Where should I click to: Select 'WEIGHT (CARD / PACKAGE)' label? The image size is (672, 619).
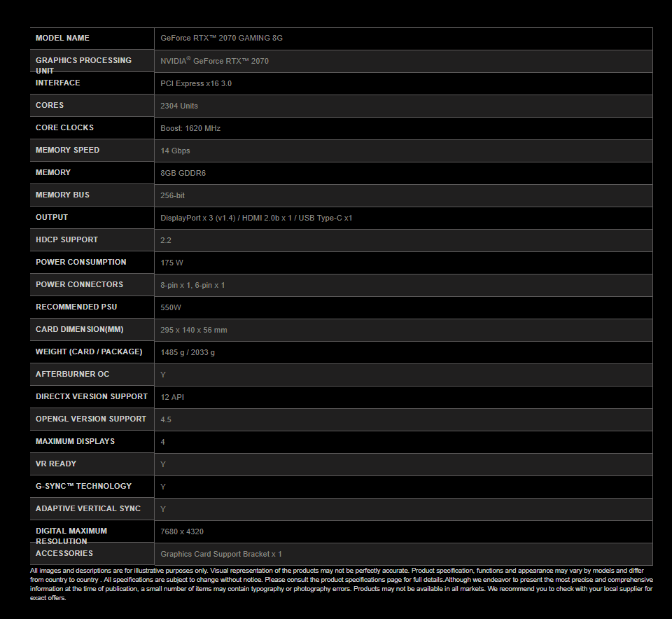click(x=89, y=352)
